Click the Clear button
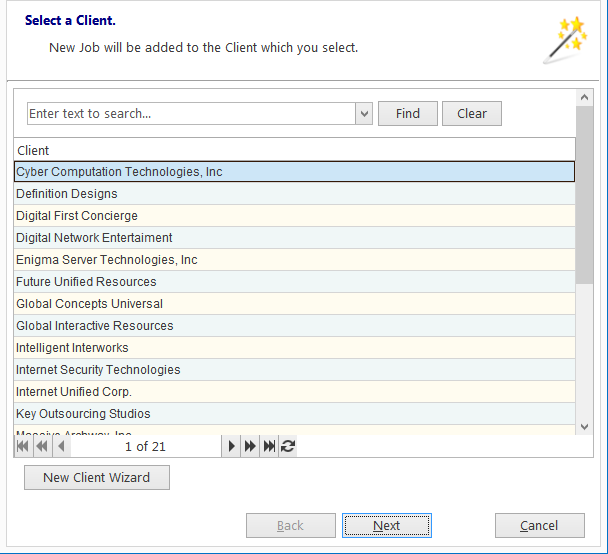This screenshot has width=608, height=554. pos(472,114)
